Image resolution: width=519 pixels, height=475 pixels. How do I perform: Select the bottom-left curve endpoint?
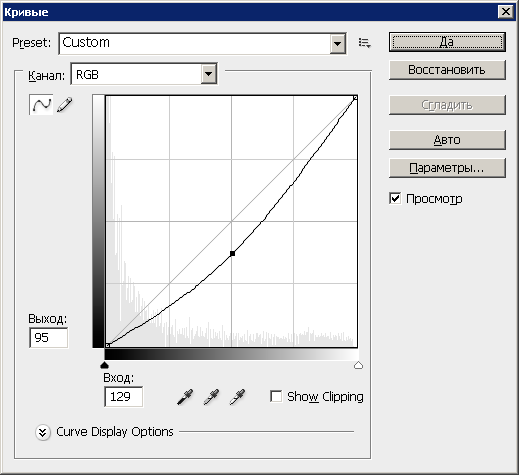(107, 345)
